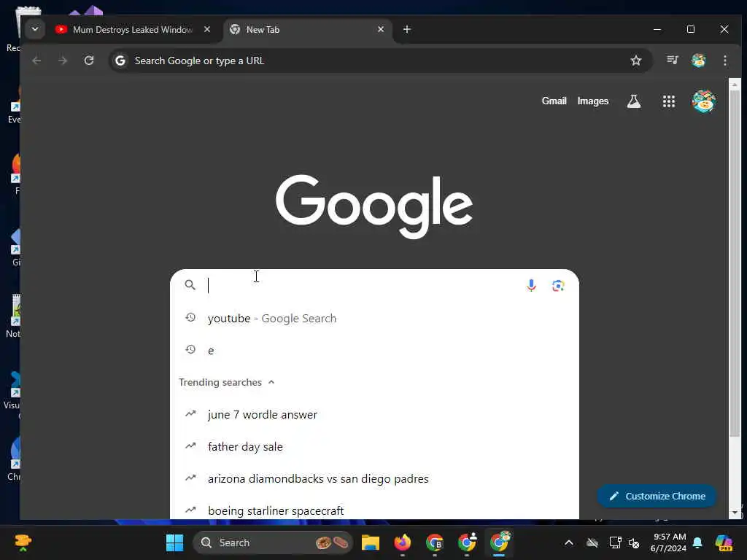Select "father day sale" trending search
The height and width of the screenshot is (560, 747).
[x=374, y=446]
